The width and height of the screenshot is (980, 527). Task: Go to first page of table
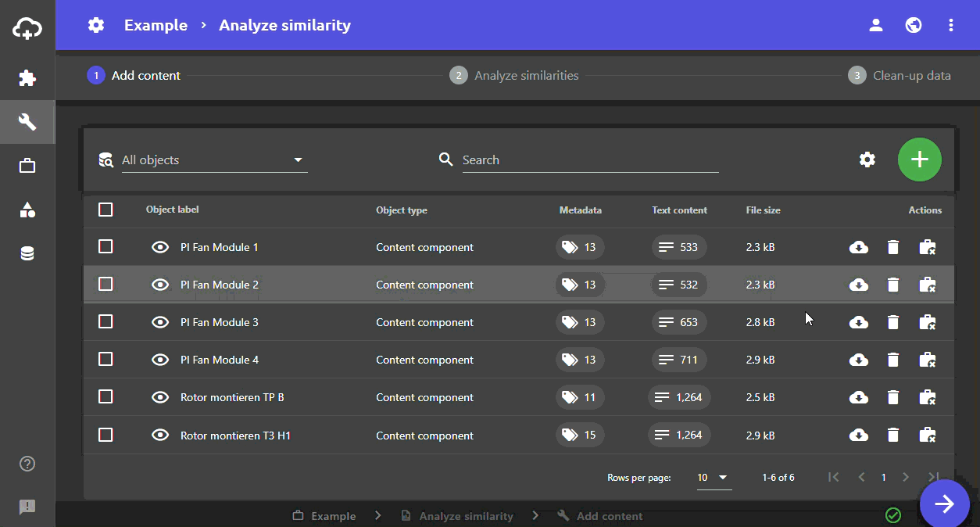coord(834,477)
